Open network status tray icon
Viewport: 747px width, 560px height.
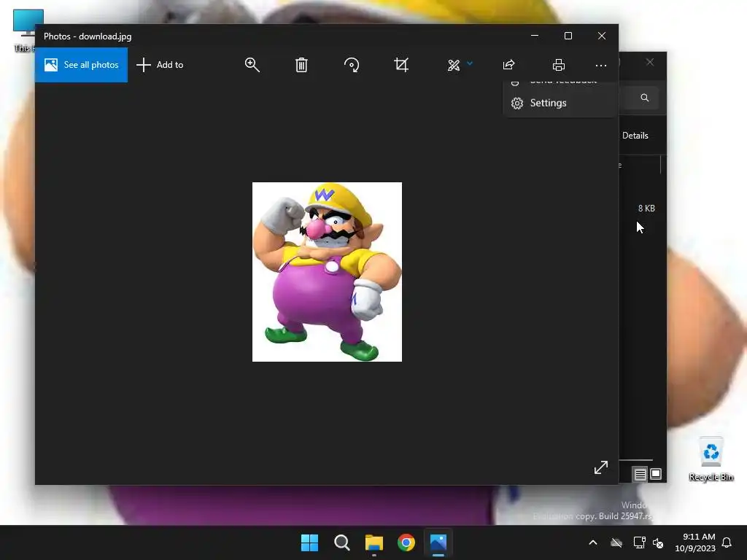[639, 542]
